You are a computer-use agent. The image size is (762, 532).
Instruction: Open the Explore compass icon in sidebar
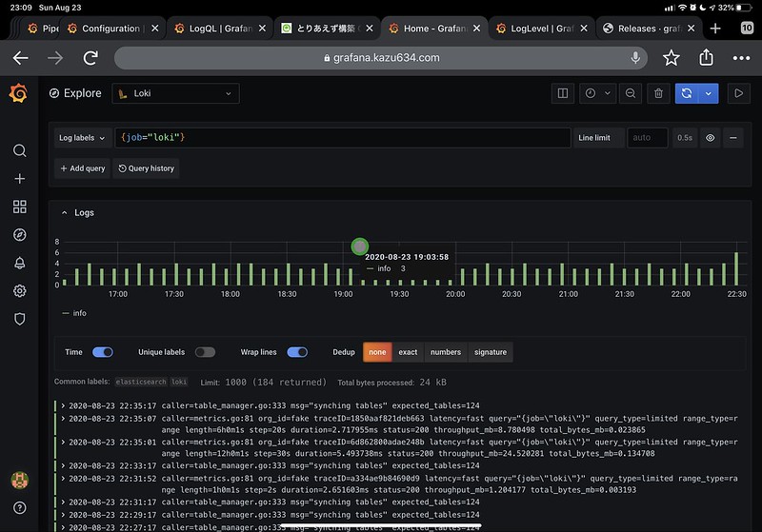tap(19, 235)
